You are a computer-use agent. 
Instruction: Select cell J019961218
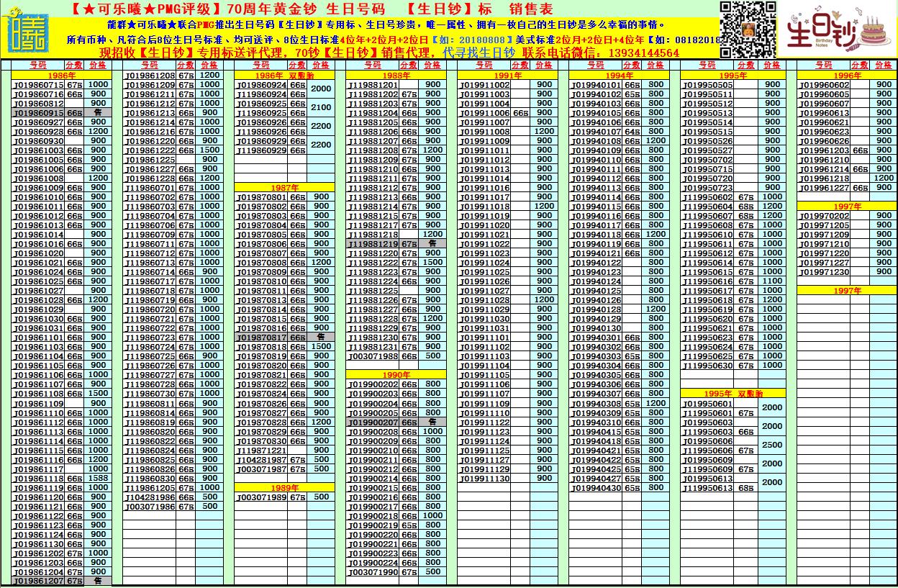coord(825,178)
